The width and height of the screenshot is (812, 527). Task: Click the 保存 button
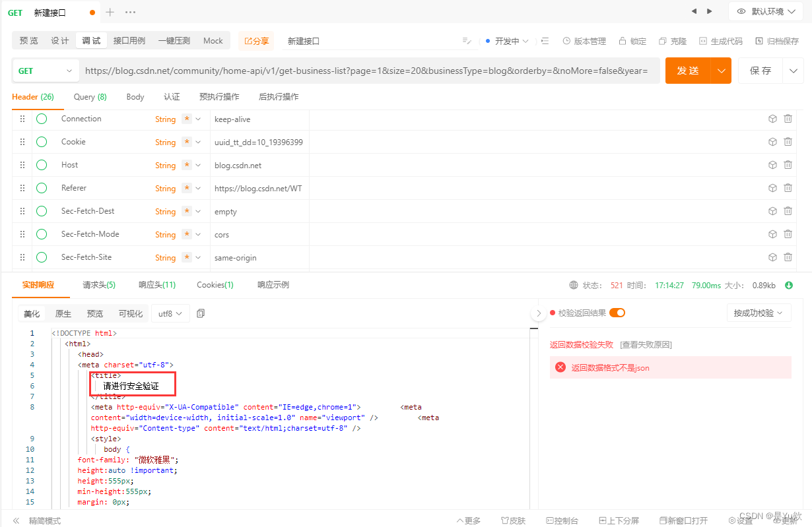[761, 71]
